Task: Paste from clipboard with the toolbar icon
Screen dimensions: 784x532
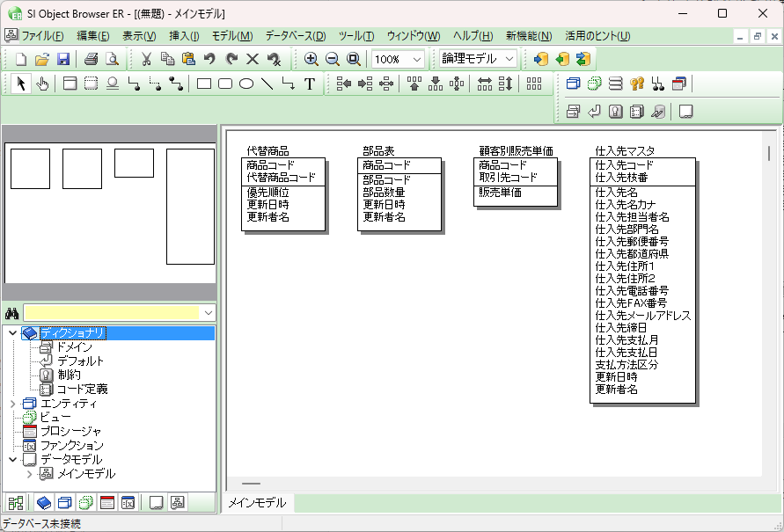Action: coord(188,59)
